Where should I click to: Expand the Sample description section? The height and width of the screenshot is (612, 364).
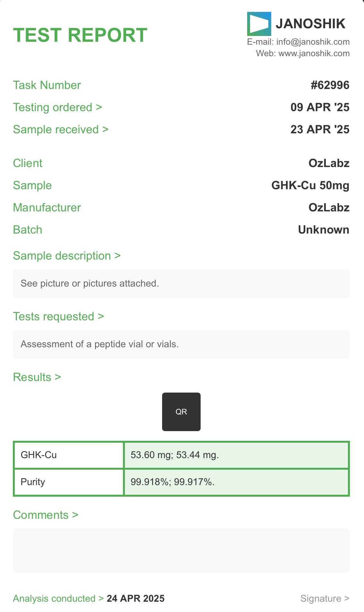[x=67, y=256]
